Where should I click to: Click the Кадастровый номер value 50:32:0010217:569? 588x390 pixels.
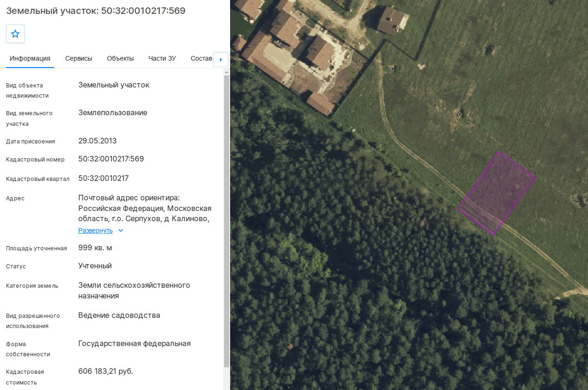(x=111, y=159)
